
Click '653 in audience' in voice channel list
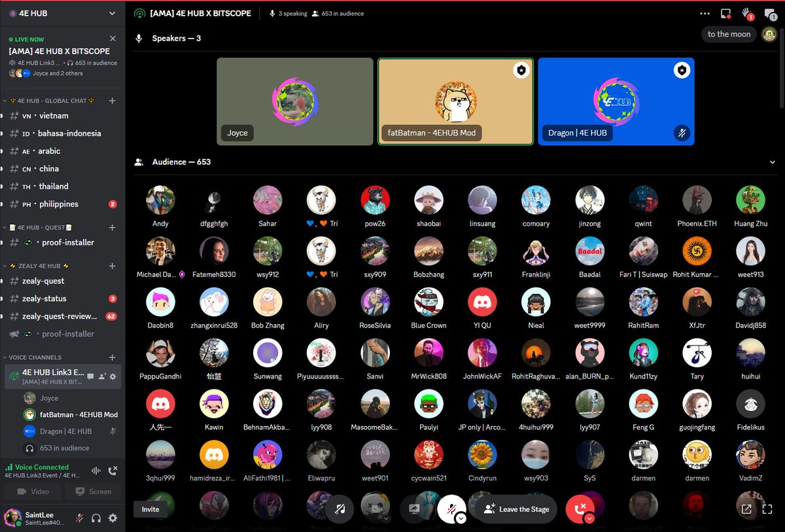(x=64, y=448)
